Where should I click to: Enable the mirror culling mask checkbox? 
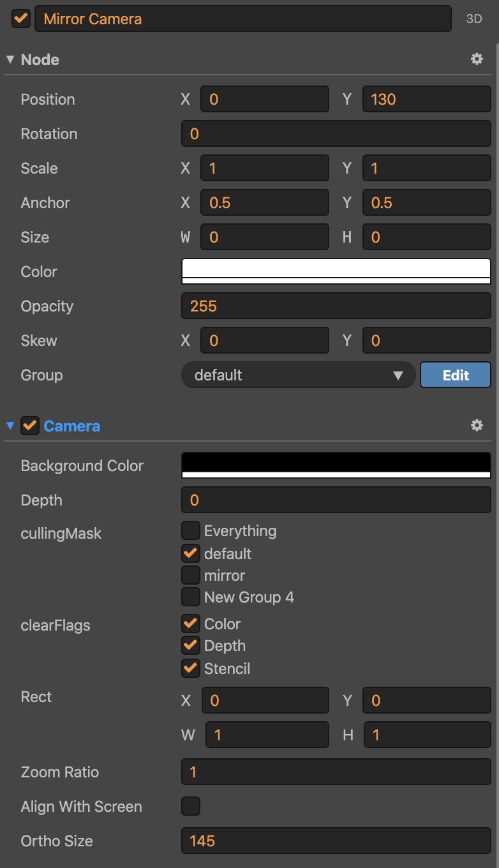point(191,575)
